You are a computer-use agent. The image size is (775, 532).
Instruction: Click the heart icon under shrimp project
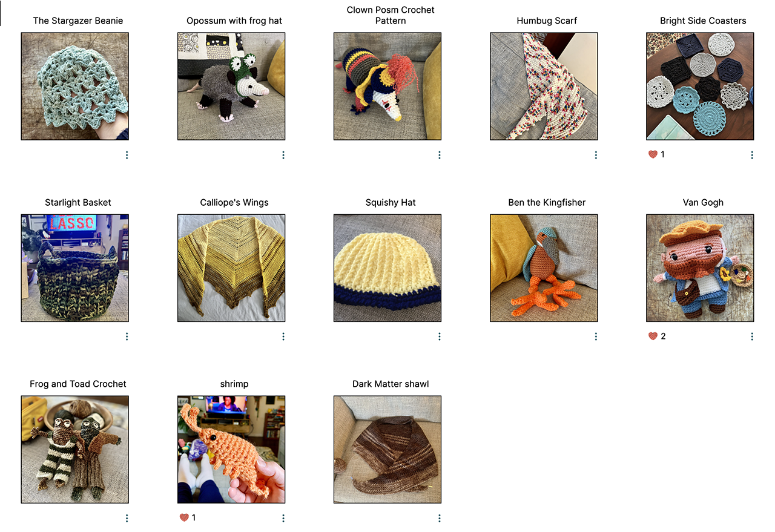point(184,517)
